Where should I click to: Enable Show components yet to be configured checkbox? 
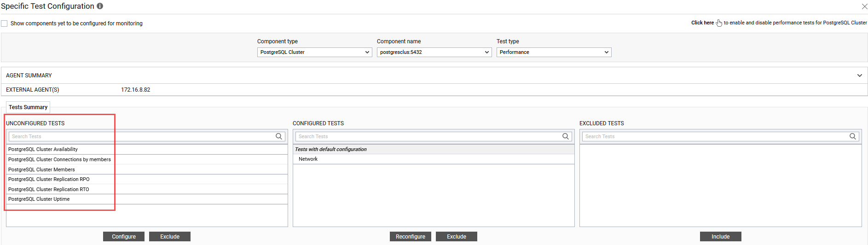pos(5,23)
